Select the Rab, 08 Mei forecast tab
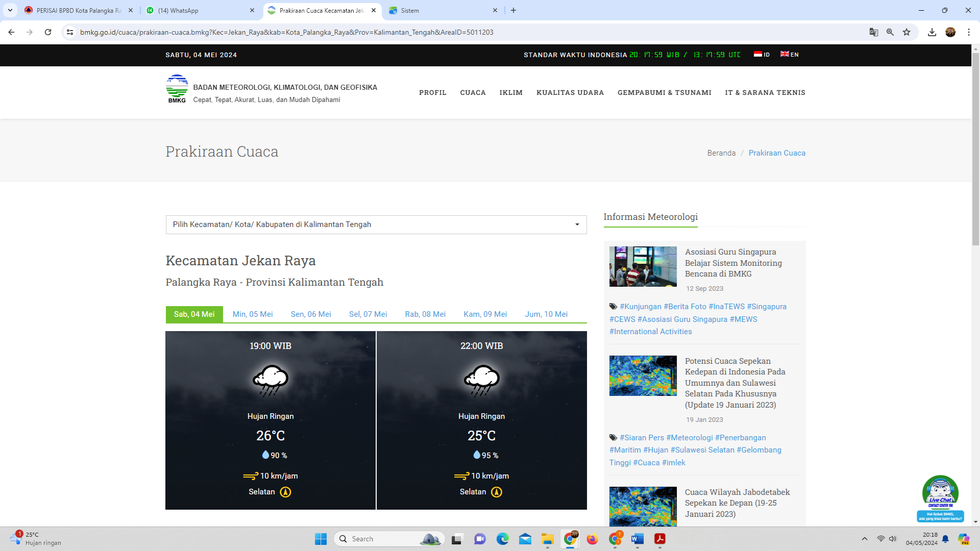Image resolution: width=980 pixels, height=551 pixels. (425, 314)
